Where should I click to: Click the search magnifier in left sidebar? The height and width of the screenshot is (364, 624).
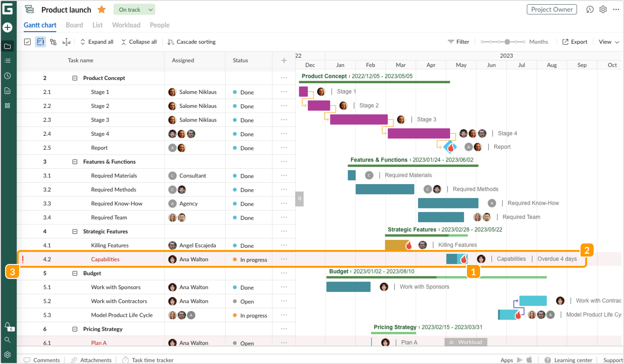coord(7,340)
